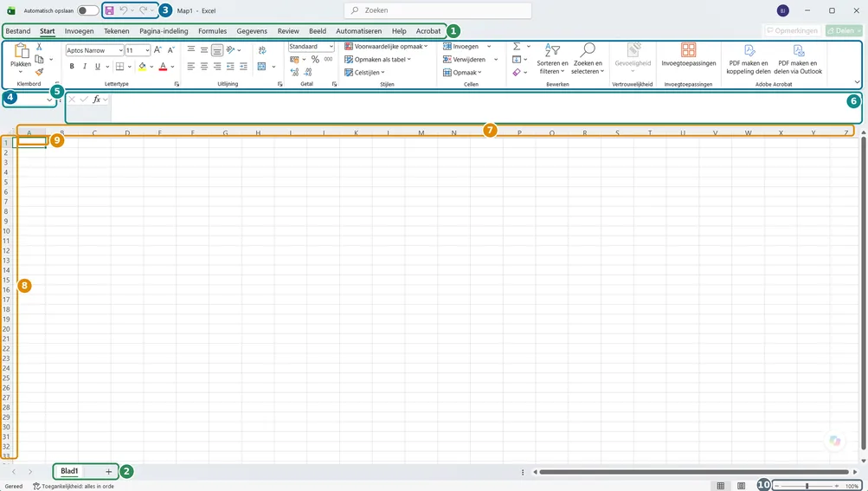Expand Voorwaardelijke opmaak menu
This screenshot has height=491, width=868.
click(386, 47)
